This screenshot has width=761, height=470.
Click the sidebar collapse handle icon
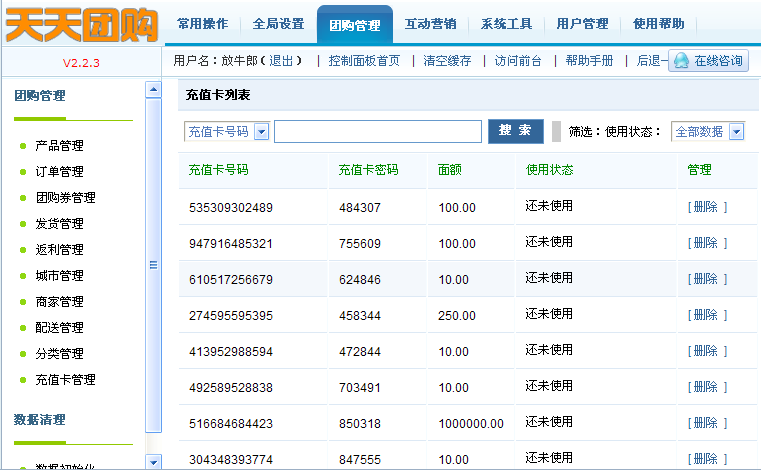click(153, 265)
